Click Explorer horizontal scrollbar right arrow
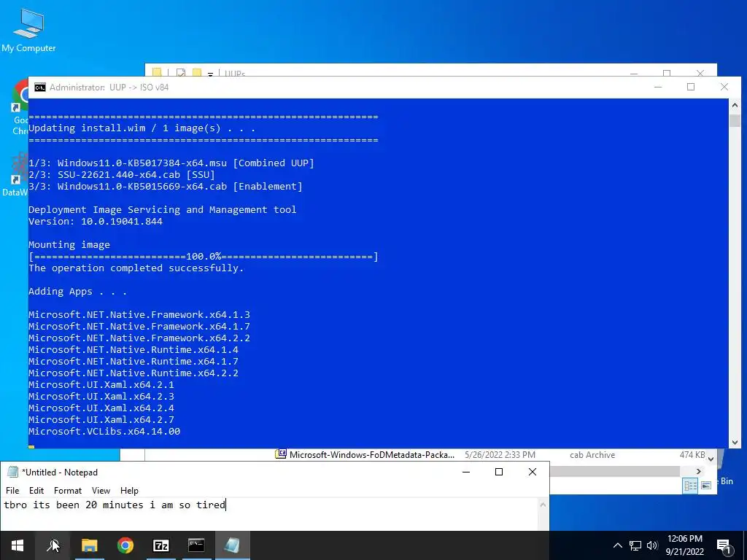This screenshot has height=560, width=747. pyautogui.click(x=698, y=472)
